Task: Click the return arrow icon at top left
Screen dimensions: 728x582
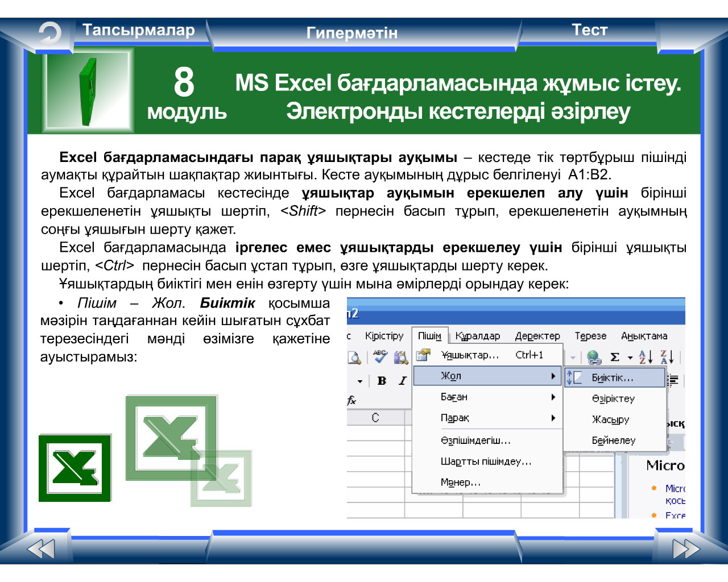Action: coord(50,34)
